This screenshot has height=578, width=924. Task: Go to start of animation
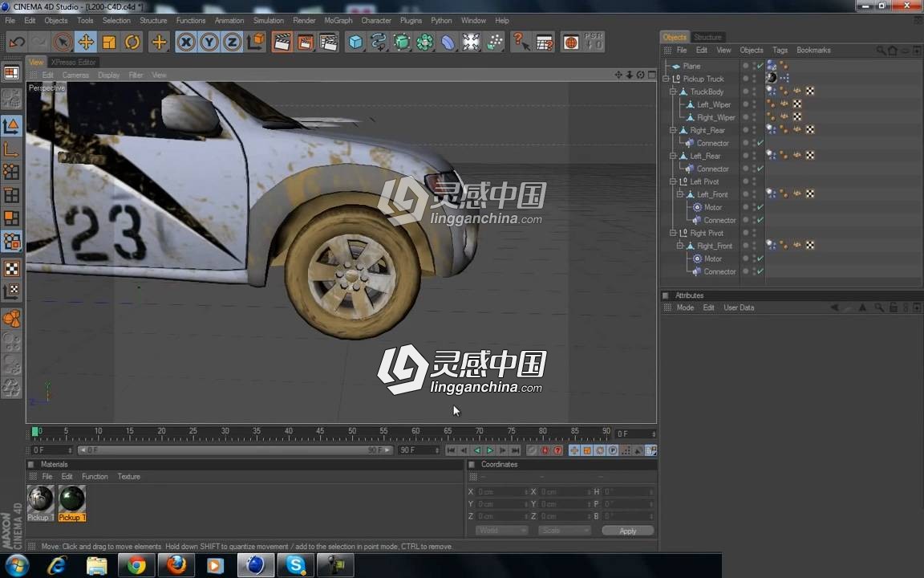(451, 450)
